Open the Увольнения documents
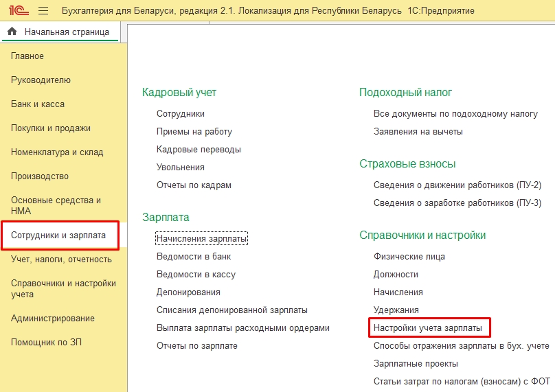Image resolution: width=555 pixels, height=392 pixels. point(181,168)
